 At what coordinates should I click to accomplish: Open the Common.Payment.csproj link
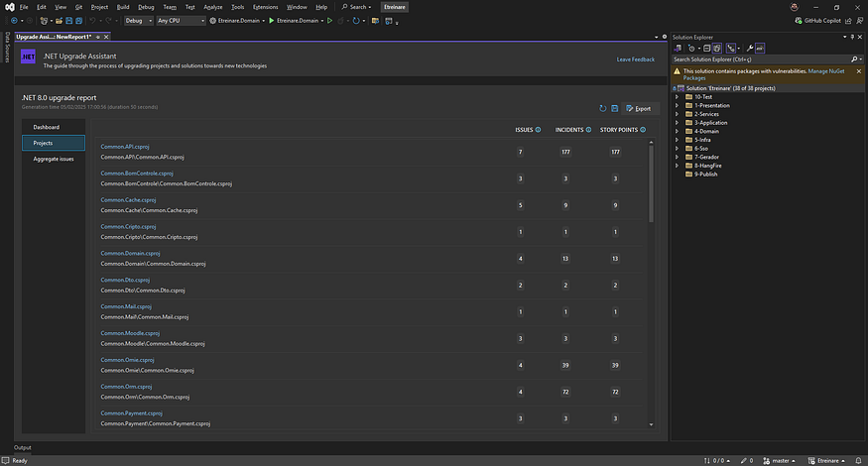tap(132, 412)
